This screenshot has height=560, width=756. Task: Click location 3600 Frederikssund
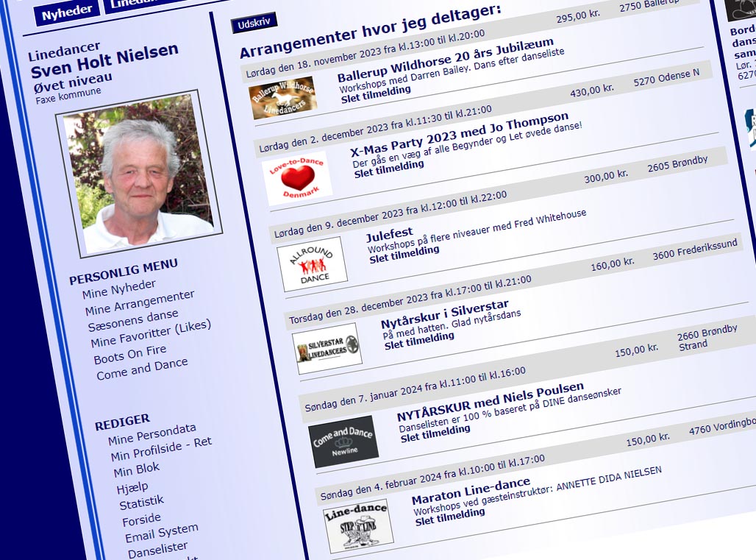[x=695, y=249]
